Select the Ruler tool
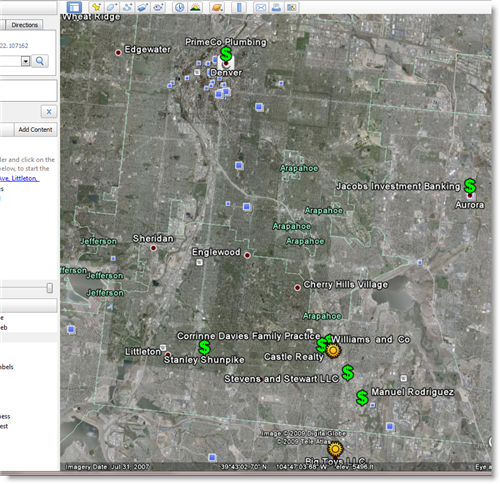Screen dimensions: 500x484 (239, 7)
